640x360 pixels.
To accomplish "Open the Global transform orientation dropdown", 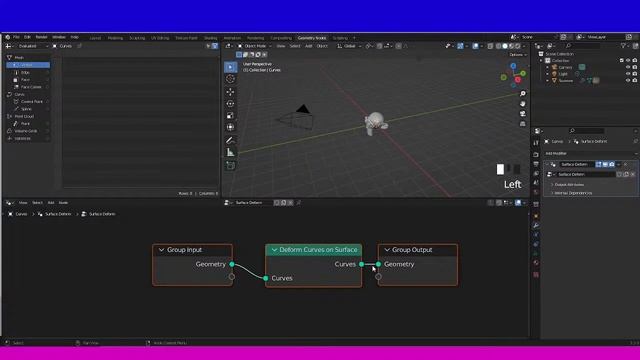I will click(349, 46).
